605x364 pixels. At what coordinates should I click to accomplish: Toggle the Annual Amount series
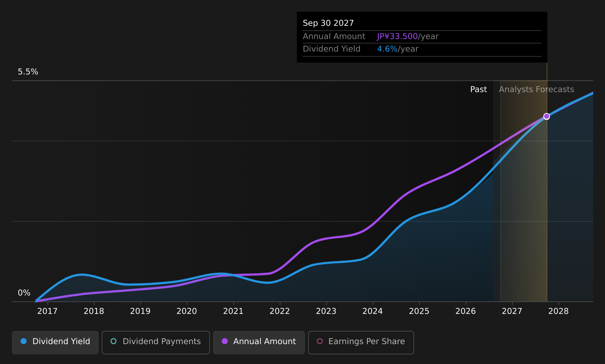(259, 342)
